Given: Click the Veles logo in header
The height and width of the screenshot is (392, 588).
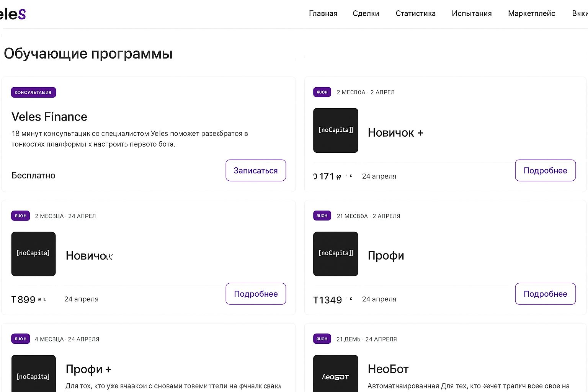Looking at the screenshot, I should point(13,14).
